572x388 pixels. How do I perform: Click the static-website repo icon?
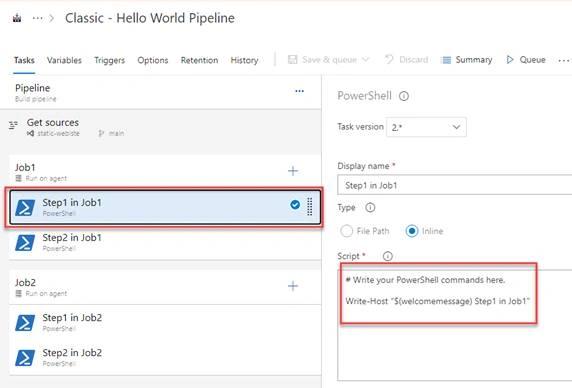[30, 133]
